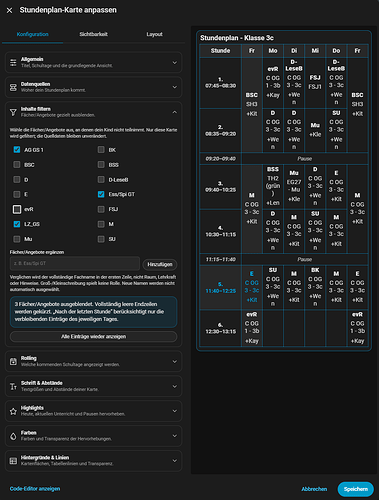Switch to the Konfiguration tab

[x=32, y=34]
